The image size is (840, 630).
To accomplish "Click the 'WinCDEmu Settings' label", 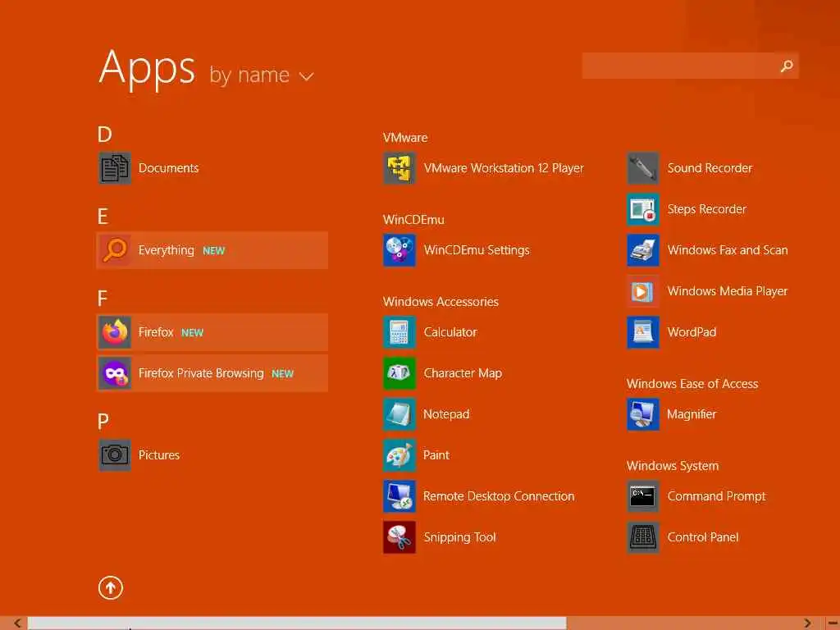I will [477, 250].
